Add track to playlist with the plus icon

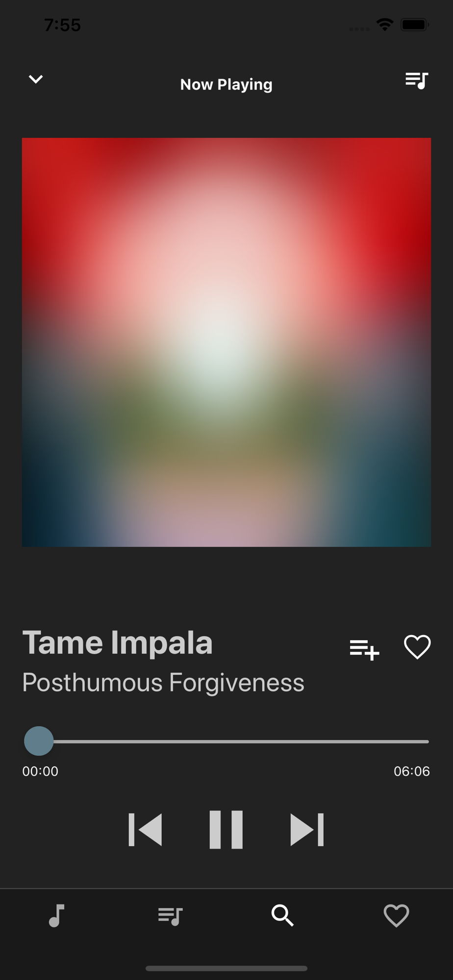click(364, 650)
